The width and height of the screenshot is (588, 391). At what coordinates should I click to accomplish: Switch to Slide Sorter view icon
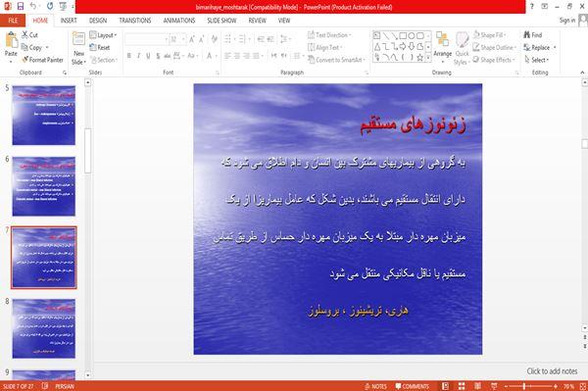coord(462,386)
